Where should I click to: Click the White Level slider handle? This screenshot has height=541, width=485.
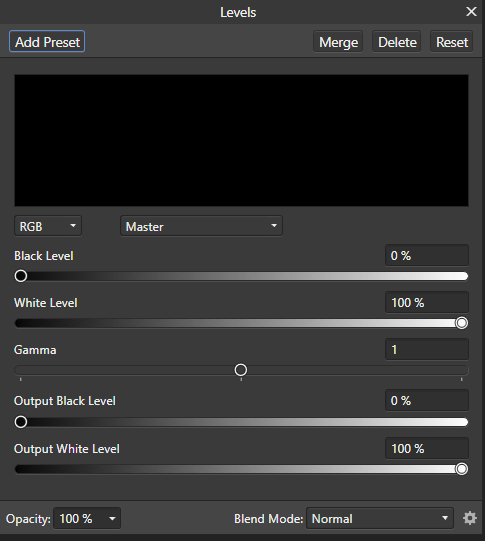462,323
